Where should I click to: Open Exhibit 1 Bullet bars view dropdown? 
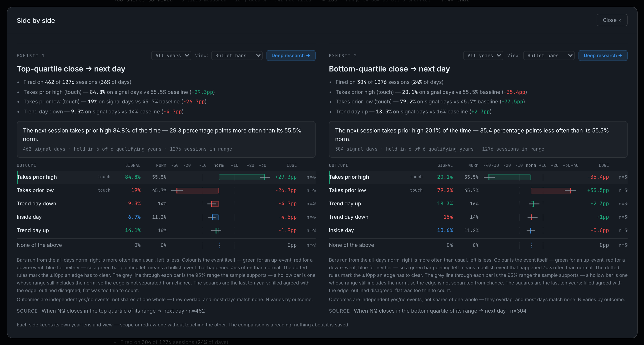point(237,56)
